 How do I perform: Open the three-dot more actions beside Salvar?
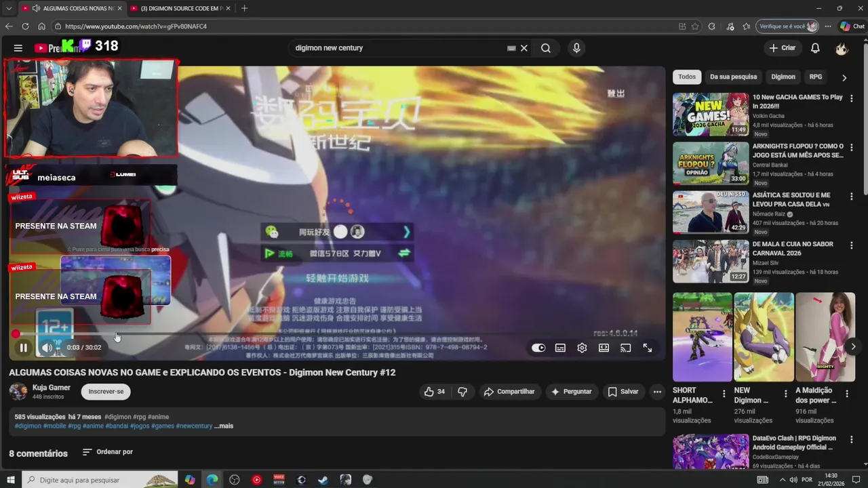[657, 392]
